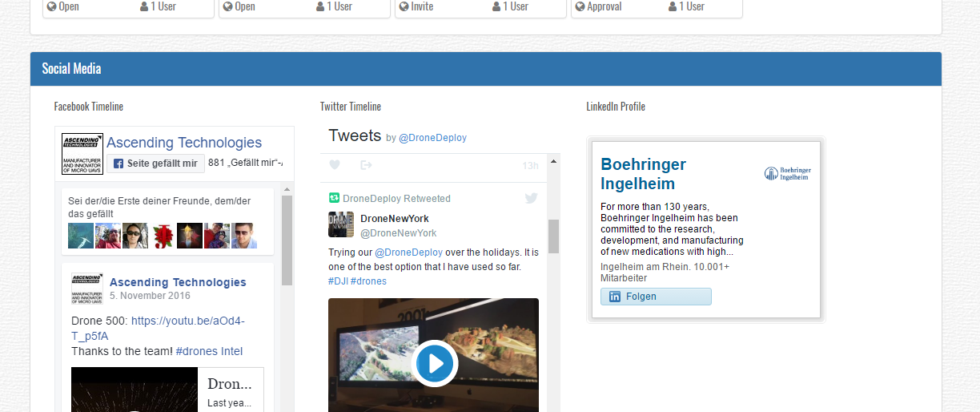Image resolution: width=980 pixels, height=412 pixels.
Task: Click the Boehringer Ingelheim company logo
Action: coord(788,174)
